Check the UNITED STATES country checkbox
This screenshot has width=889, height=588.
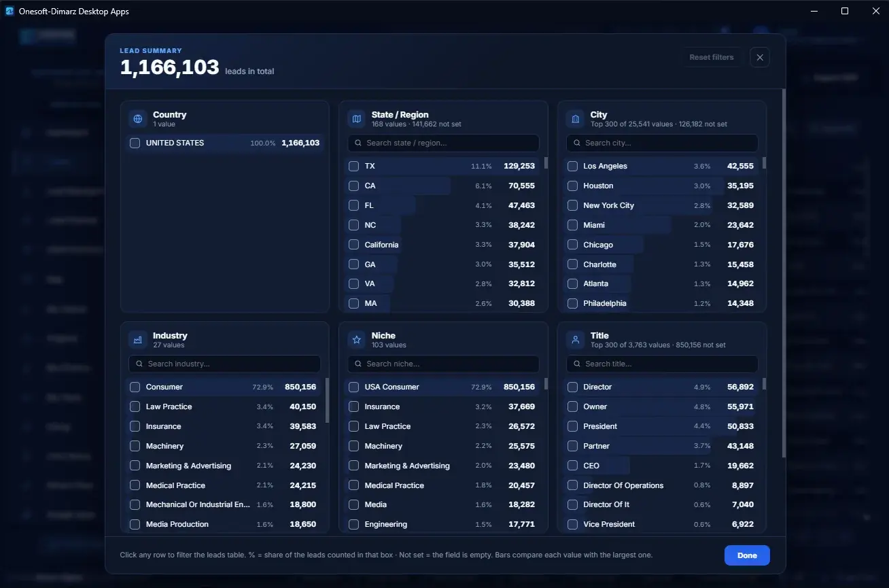point(135,143)
